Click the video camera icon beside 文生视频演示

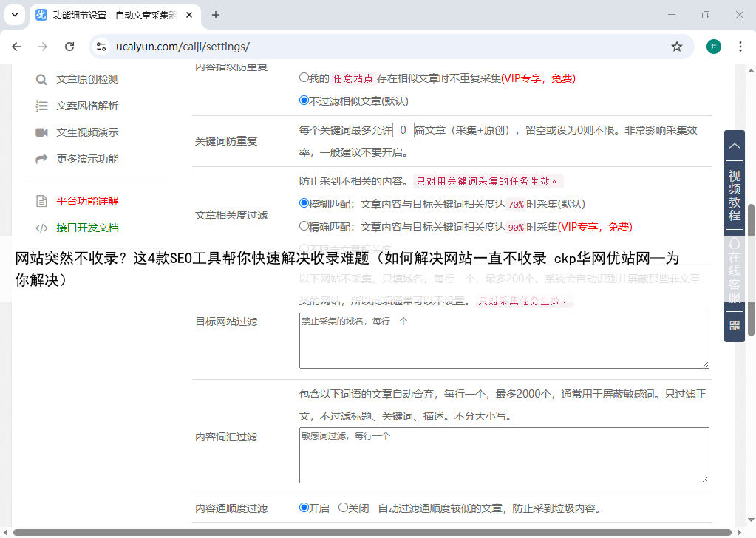pos(41,132)
